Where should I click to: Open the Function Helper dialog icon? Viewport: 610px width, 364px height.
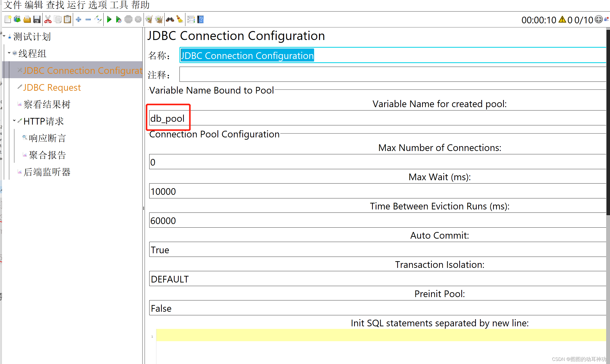191,19
